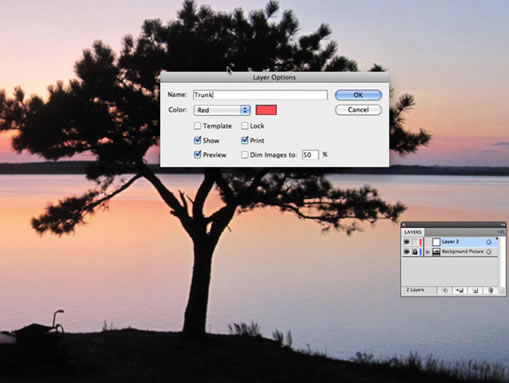Disable the Print checkbox
509x383 pixels.
245,140
